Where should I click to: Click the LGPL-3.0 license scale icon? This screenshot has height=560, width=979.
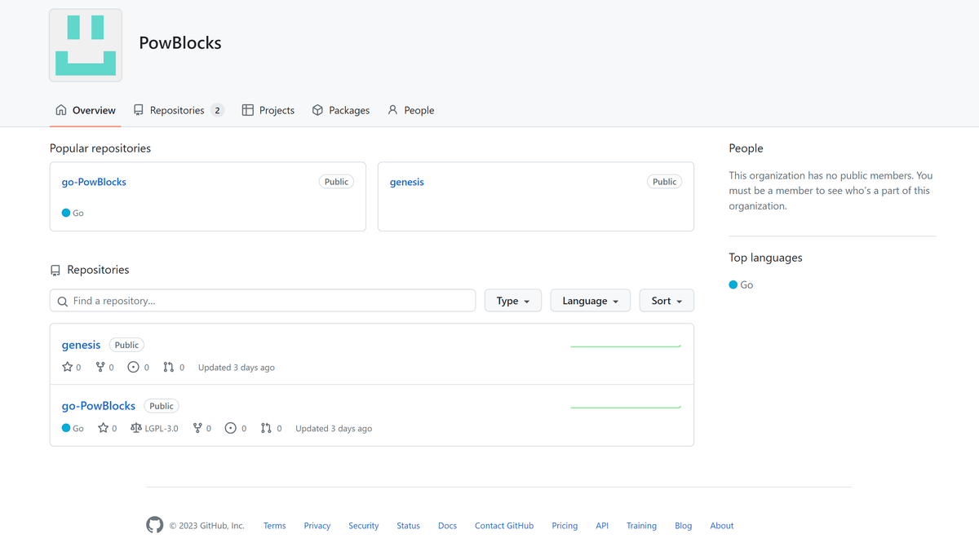136,428
